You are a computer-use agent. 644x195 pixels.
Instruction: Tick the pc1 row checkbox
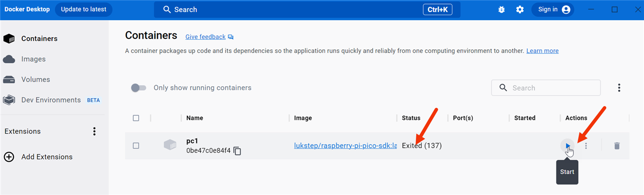click(136, 146)
